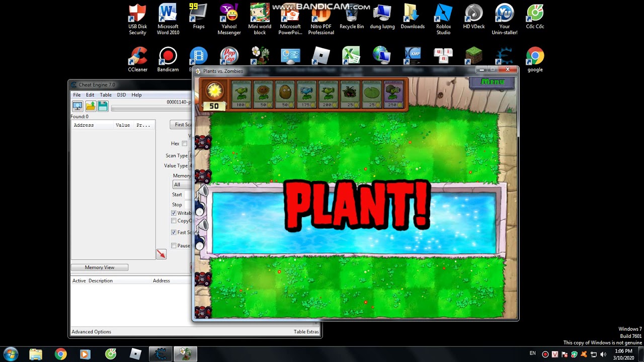
Task: Open google Chrome desktop shortcut
Action: click(x=535, y=60)
